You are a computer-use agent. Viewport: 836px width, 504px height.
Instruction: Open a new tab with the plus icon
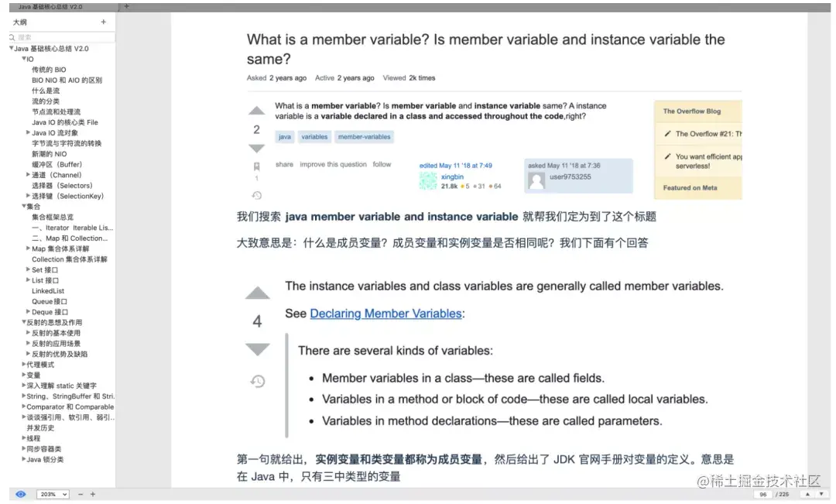[x=126, y=6]
